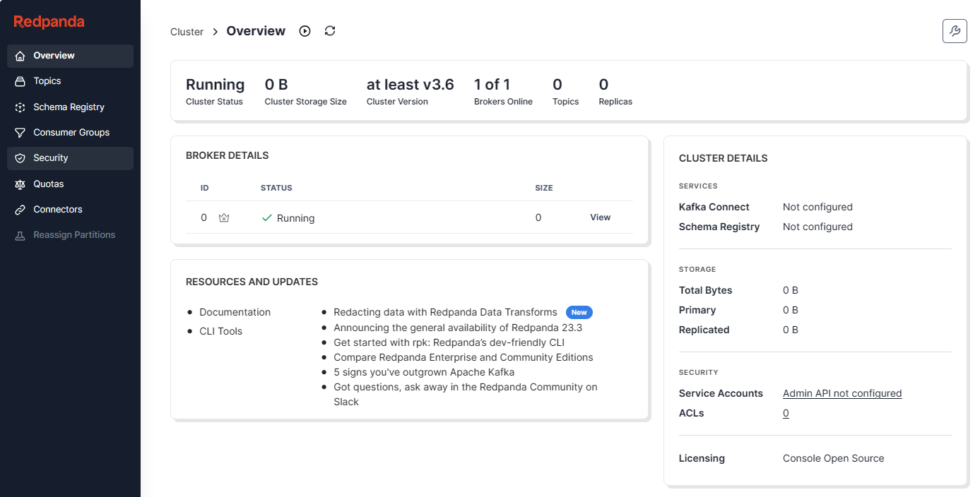
Task: Click the Schema Registry sidebar icon
Action: point(20,107)
